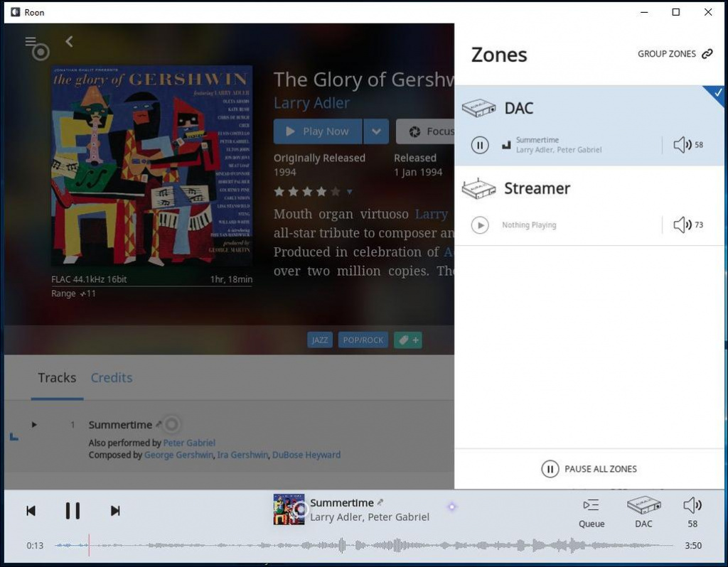Viewport: 728px width, 567px height.
Task: Skip to the next track
Action: coord(115,511)
